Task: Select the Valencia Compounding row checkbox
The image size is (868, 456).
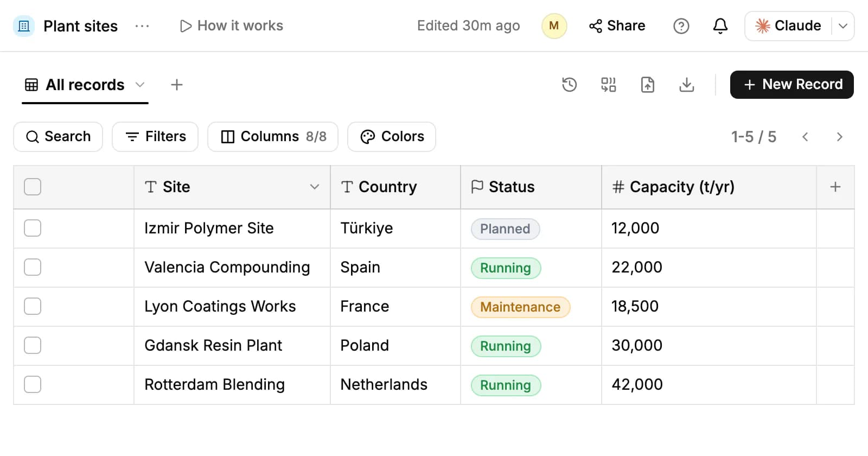Action: tap(33, 267)
